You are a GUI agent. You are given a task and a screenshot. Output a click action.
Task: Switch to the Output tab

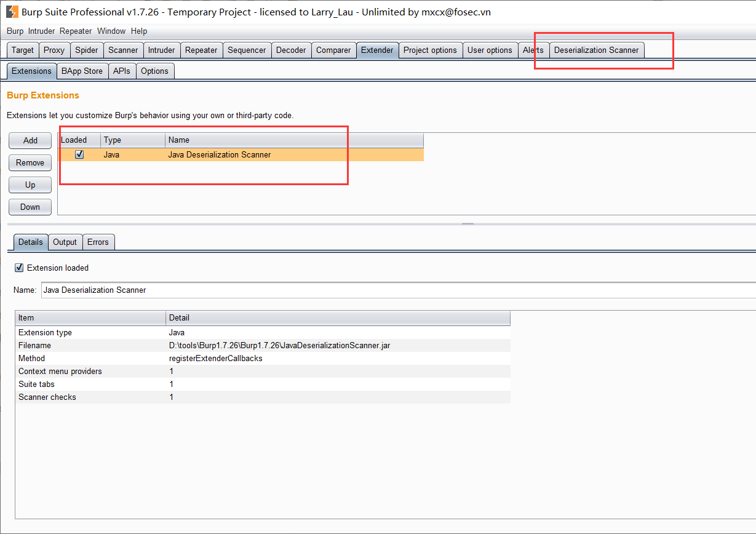65,242
